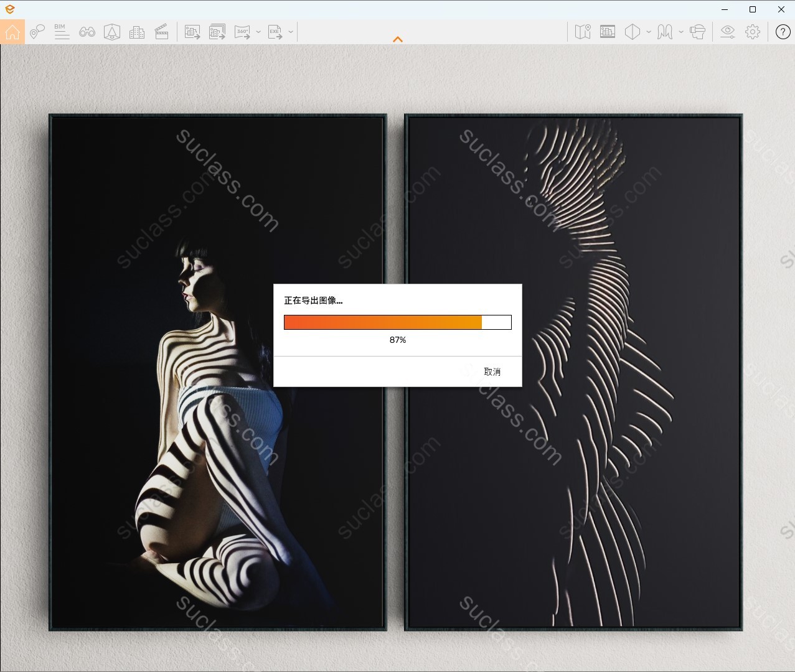Collapse the toolbar with orange chevron
The image size is (795, 672).
(398, 39)
